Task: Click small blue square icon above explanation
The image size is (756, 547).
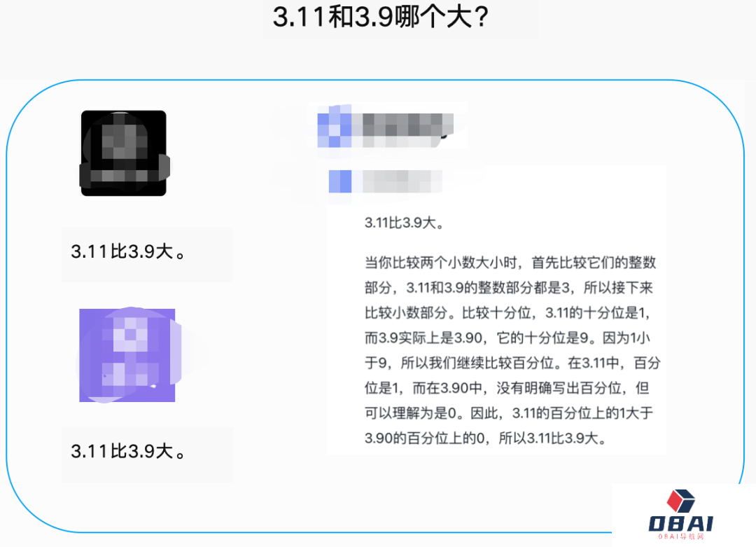Action: 340,181
